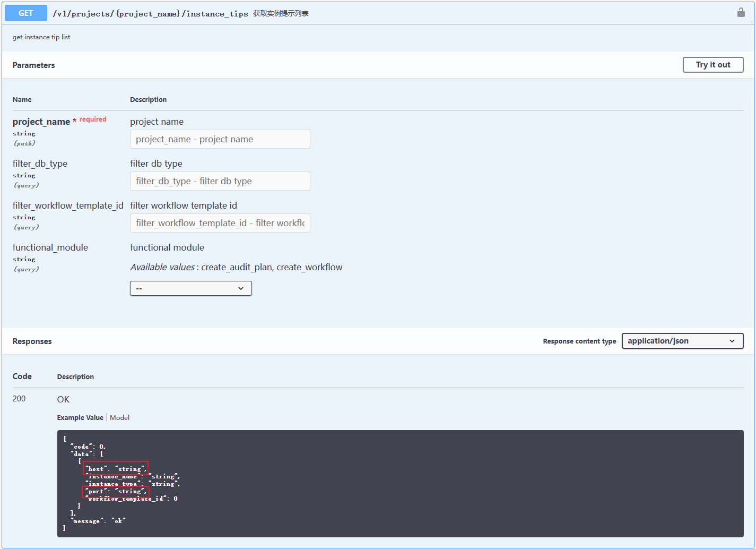Image resolution: width=756 pixels, height=549 pixels.
Task: Switch to the Model tab
Action: tap(119, 417)
